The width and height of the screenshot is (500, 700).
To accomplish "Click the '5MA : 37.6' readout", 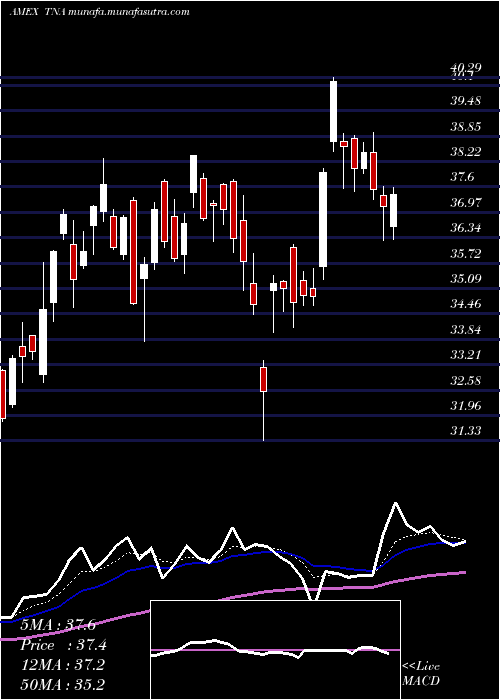I will pos(58,625).
